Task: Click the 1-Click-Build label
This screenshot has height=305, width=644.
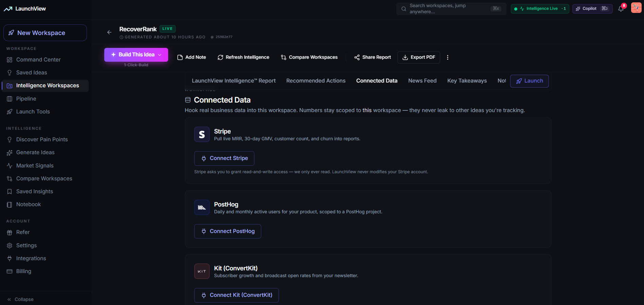Action: [x=136, y=65]
